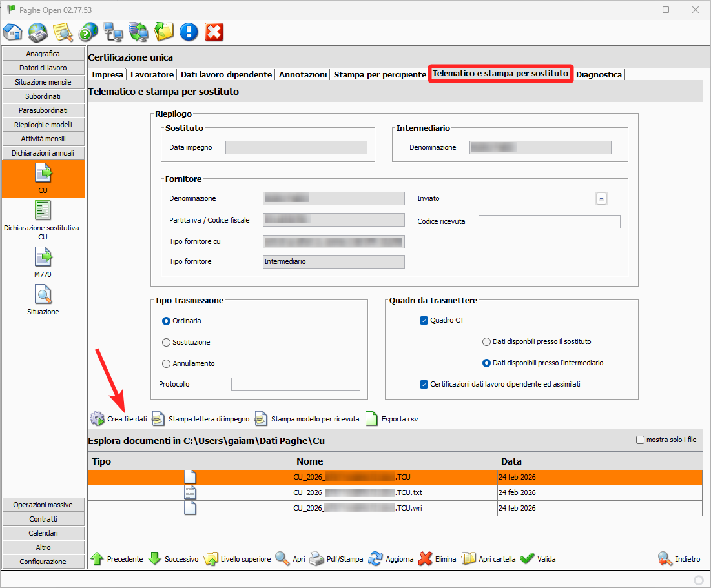Open the Inviato date picker button
The image size is (711, 588).
click(x=602, y=199)
